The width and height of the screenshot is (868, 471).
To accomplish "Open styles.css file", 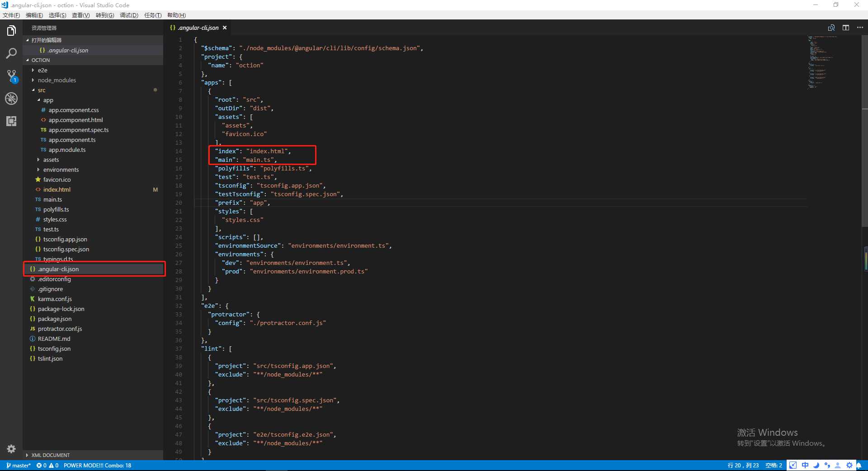I will pyautogui.click(x=93, y=219).
